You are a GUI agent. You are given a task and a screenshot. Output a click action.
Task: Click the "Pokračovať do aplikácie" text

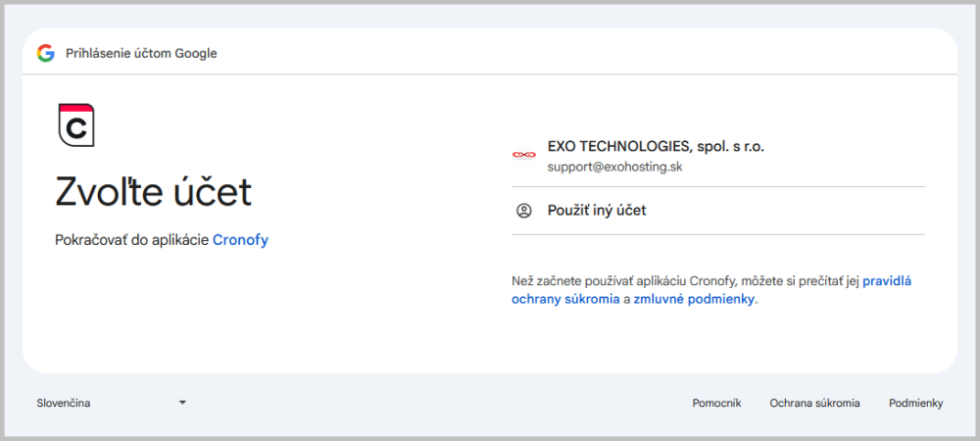point(132,240)
